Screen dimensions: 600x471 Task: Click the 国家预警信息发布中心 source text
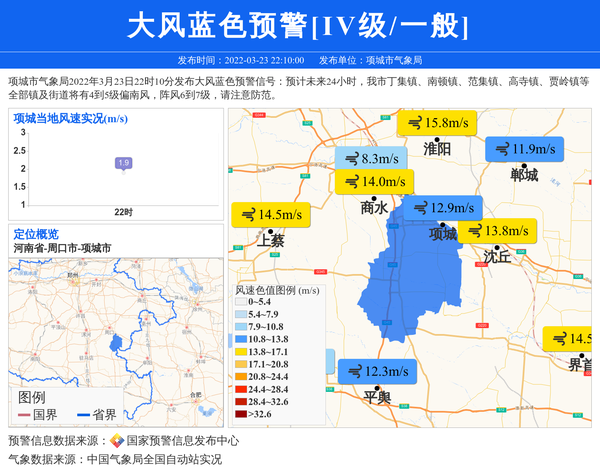click(183, 441)
